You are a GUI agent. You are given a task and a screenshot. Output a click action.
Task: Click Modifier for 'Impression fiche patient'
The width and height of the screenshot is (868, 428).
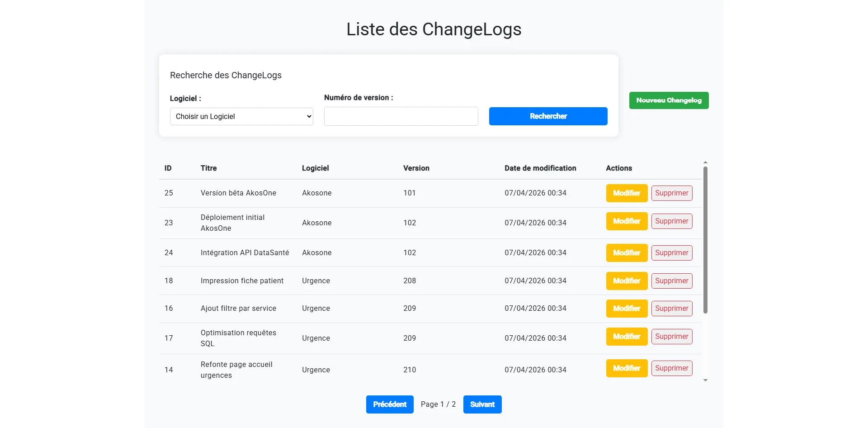point(626,281)
